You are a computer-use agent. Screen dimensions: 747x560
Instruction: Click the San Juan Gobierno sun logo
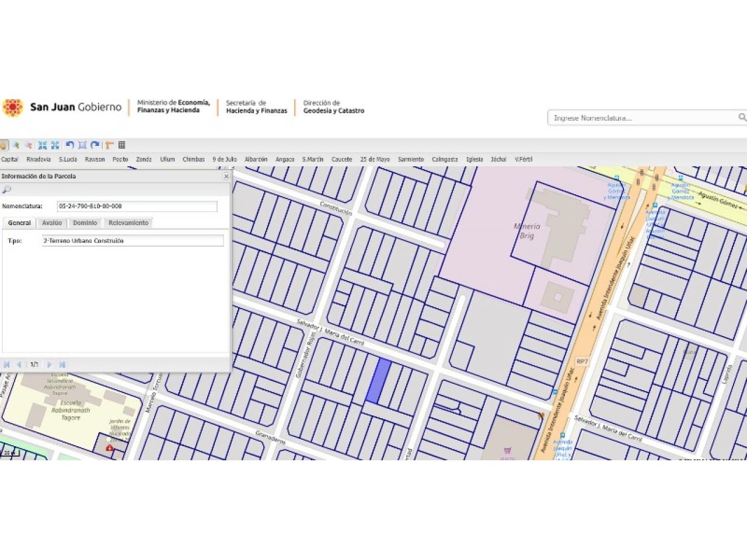(12, 108)
